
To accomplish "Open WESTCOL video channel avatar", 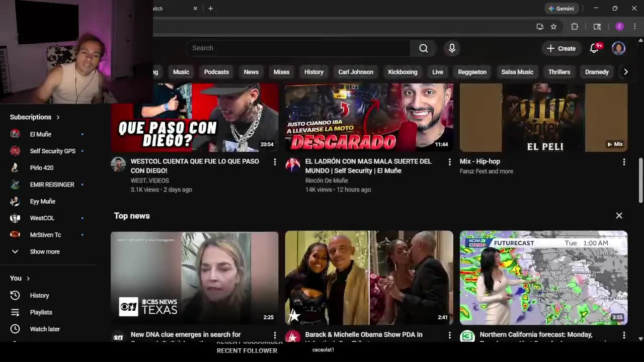I will [118, 164].
